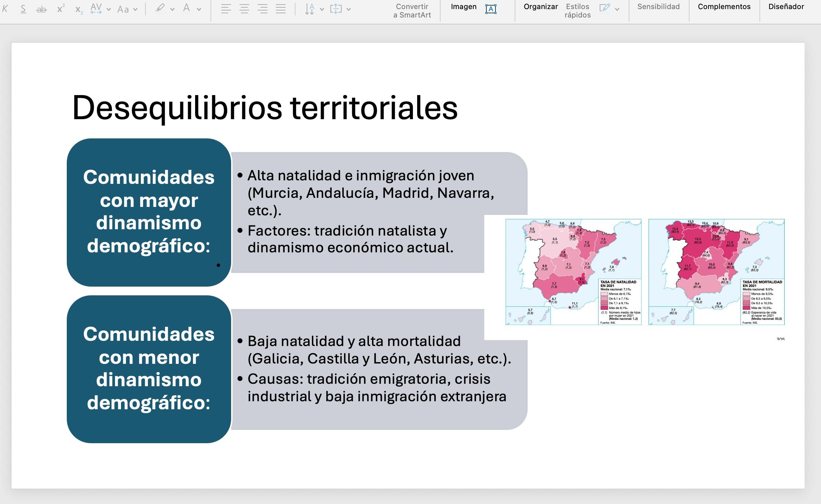The image size is (821, 504).
Task: Click the Diseñador button
Action: click(786, 7)
